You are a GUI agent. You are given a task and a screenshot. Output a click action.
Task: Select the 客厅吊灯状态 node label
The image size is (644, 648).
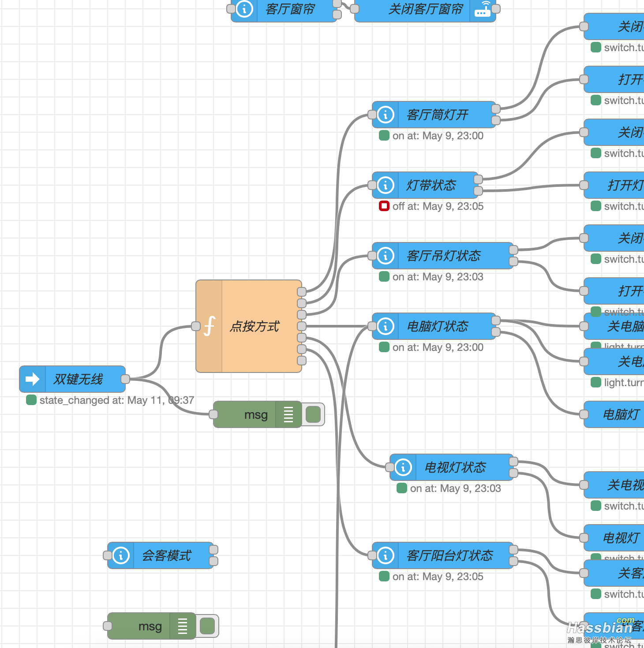443,256
